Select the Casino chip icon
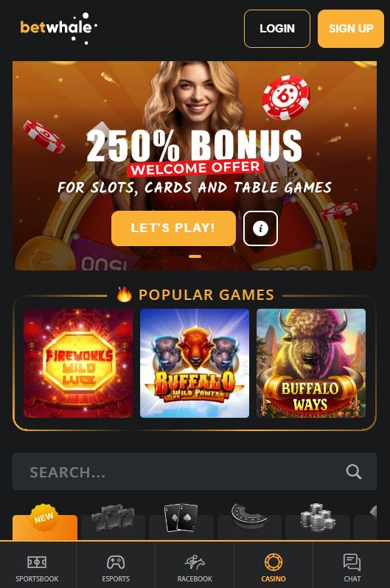This screenshot has height=588, width=390. click(x=274, y=561)
